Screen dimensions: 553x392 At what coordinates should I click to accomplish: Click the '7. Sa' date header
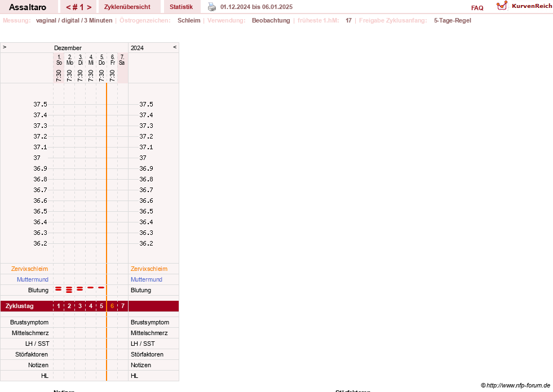(x=122, y=60)
